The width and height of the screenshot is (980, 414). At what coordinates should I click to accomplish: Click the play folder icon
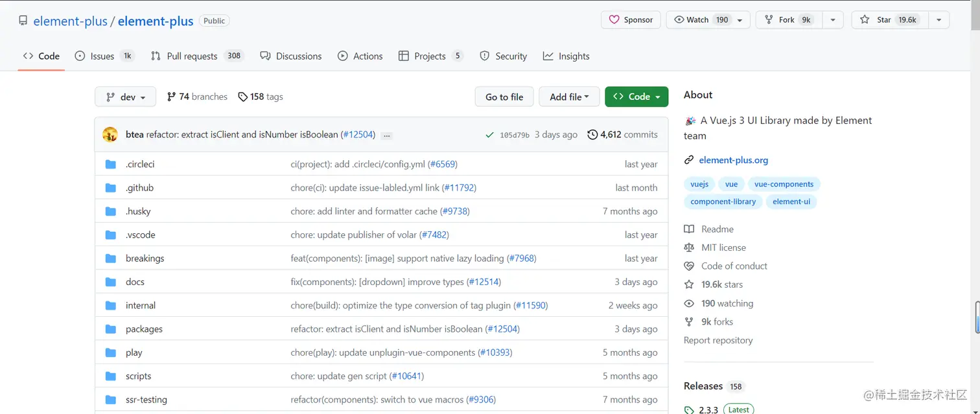(111, 353)
